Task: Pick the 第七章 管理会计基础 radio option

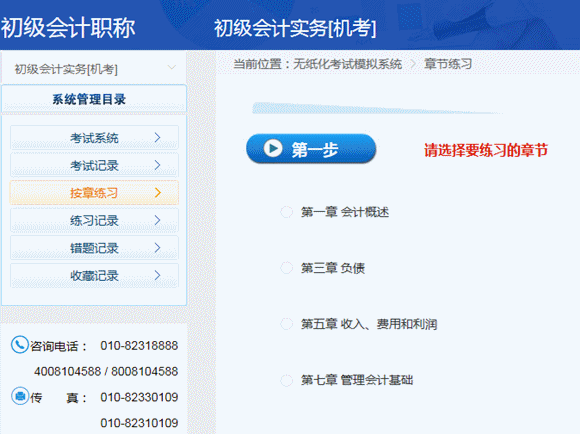Action: [286, 380]
